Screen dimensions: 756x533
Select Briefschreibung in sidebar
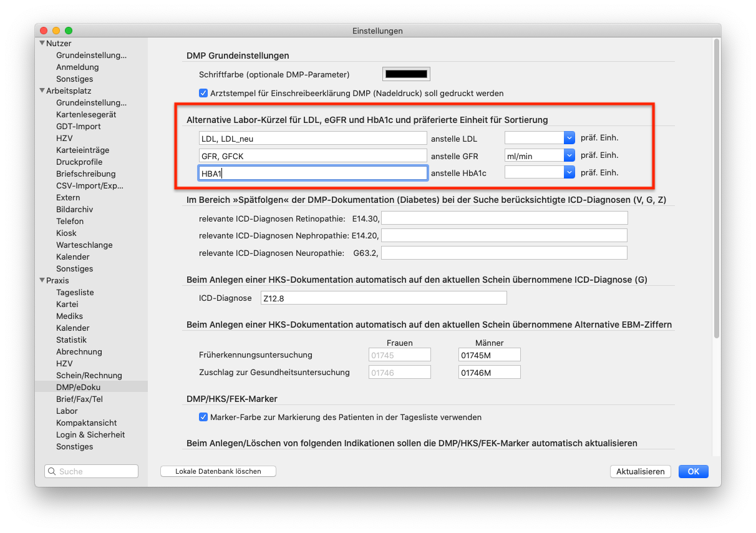coord(86,174)
